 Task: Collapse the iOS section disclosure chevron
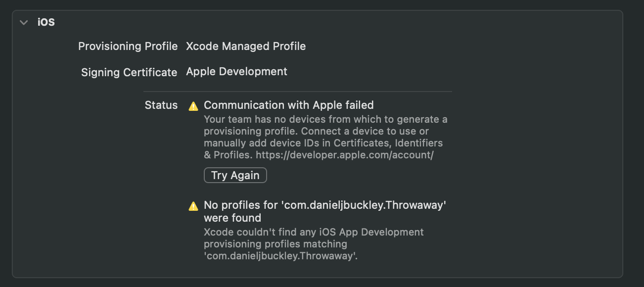(x=24, y=22)
